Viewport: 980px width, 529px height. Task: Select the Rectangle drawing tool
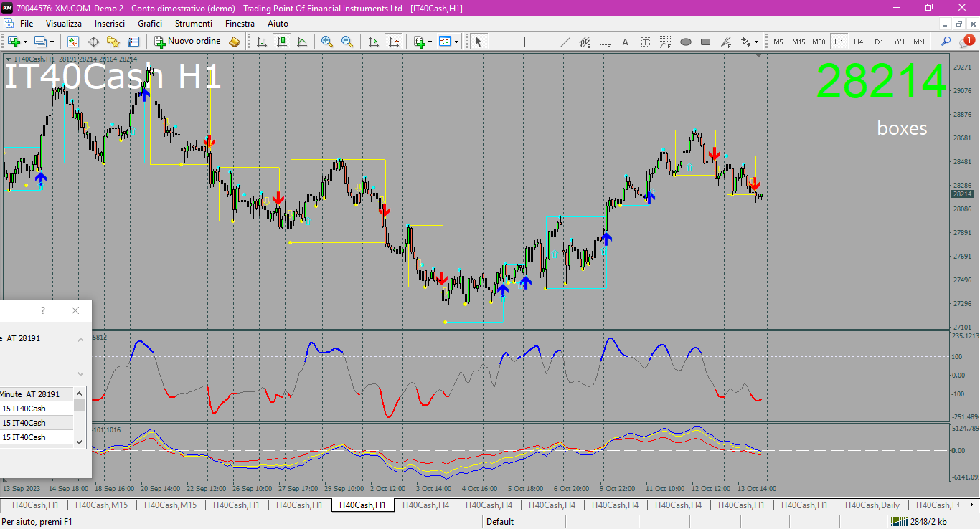706,42
